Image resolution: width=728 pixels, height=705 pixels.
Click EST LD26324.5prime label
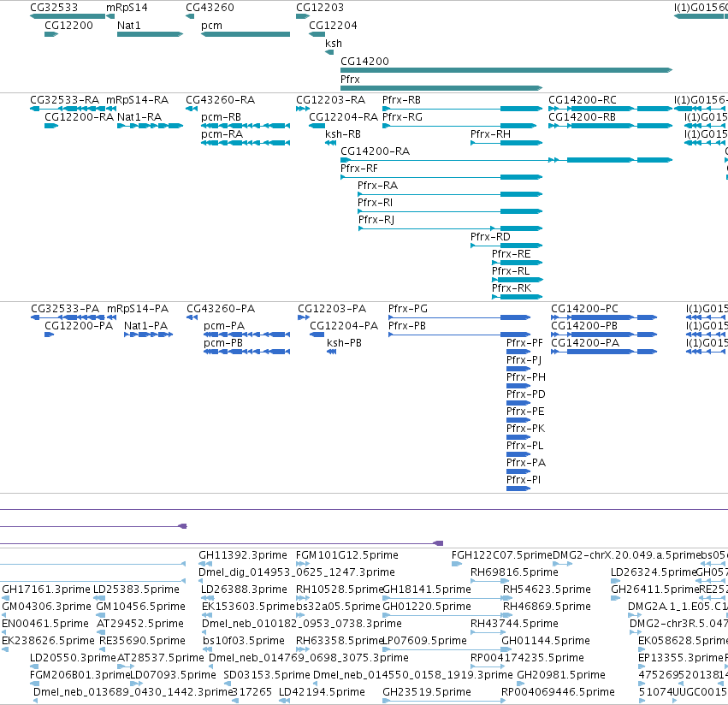654,572
